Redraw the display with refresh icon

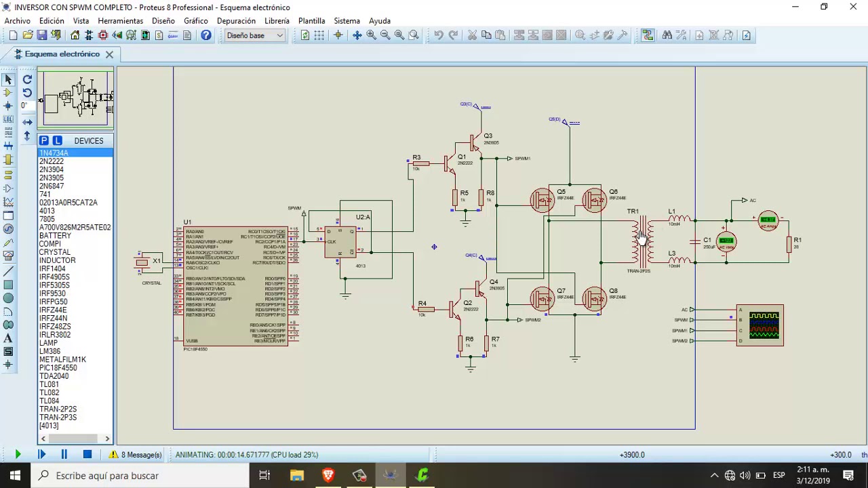305,35
